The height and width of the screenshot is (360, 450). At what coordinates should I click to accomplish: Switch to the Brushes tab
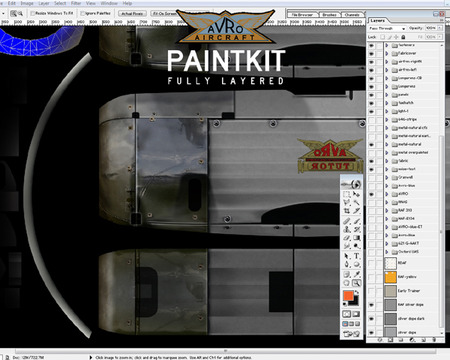(329, 15)
